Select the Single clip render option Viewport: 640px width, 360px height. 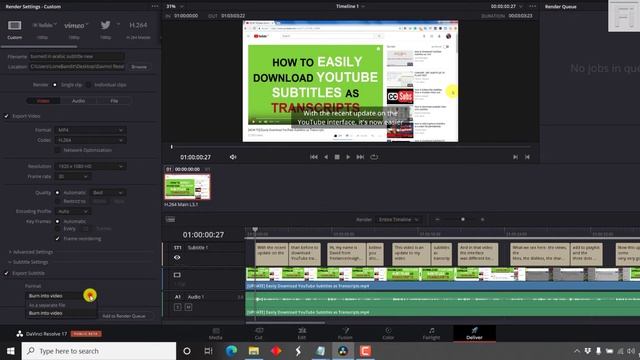[x=55, y=85]
